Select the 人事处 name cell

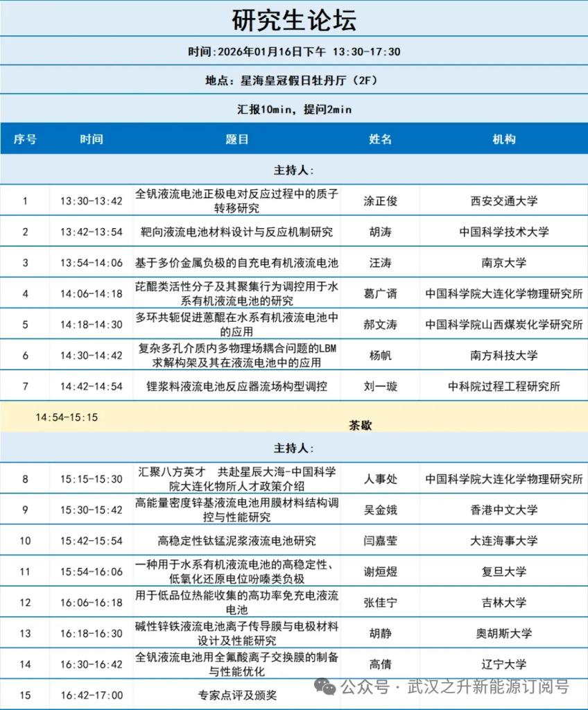pyautogui.click(x=380, y=479)
